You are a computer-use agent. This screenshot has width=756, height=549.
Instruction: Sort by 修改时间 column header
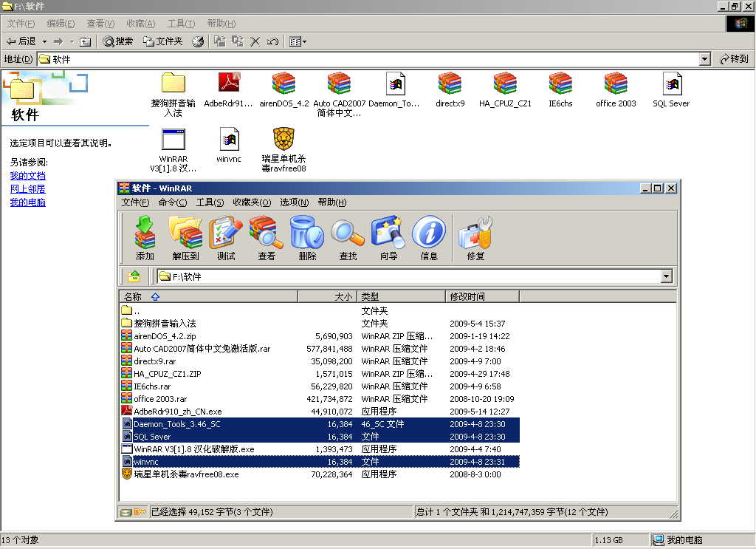coord(483,296)
